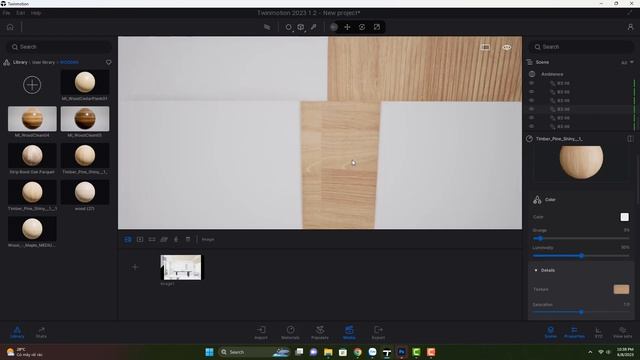Viewport: 640px width, 360px height.
Task: Open the Export panel
Action: click(x=378, y=332)
